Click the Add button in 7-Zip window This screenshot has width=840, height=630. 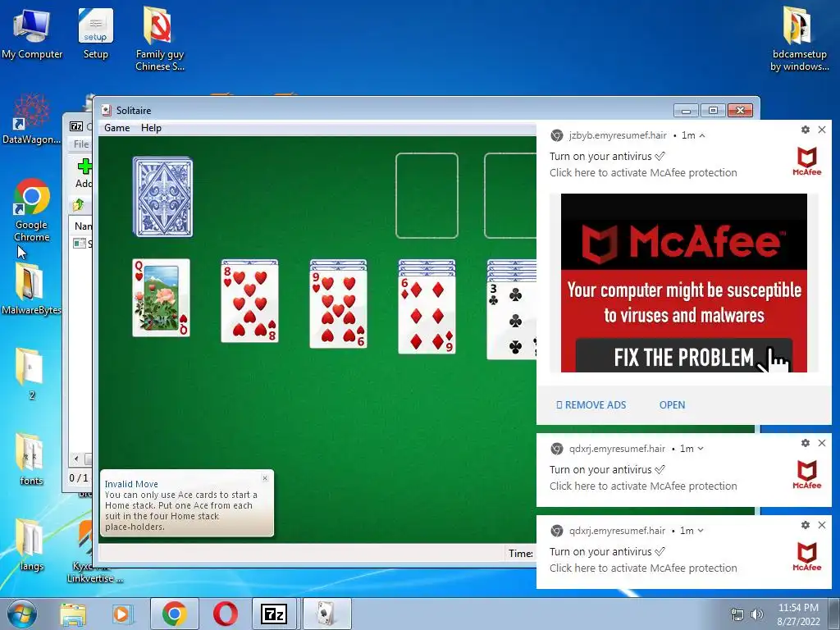coord(84,174)
